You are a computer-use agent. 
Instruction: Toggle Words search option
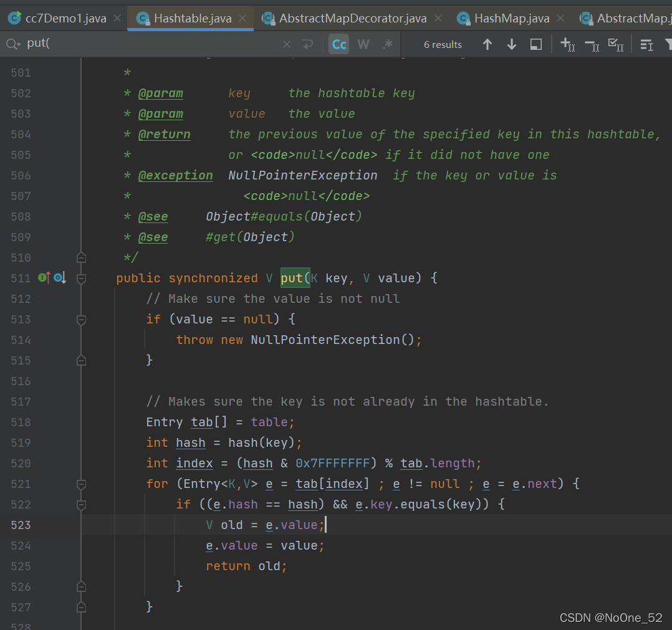click(363, 44)
